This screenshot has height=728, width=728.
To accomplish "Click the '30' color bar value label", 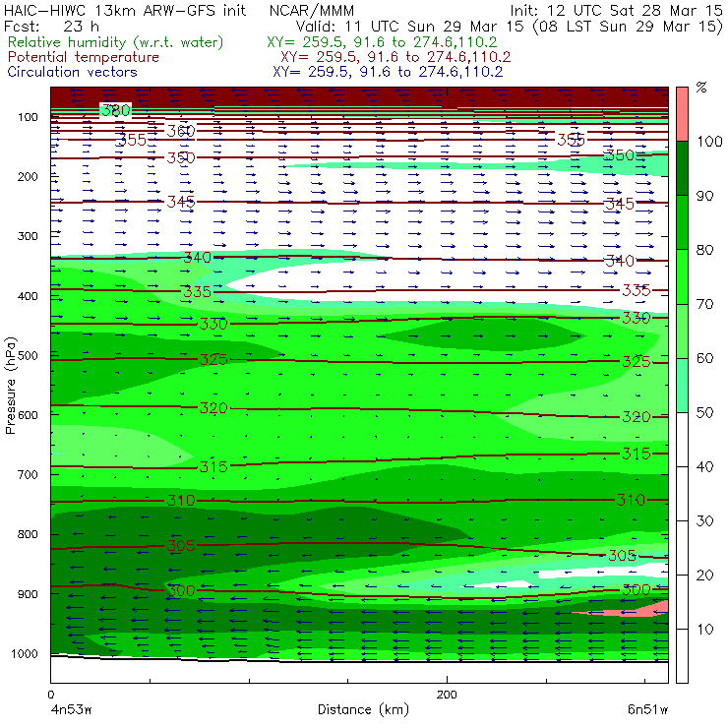I will pyautogui.click(x=705, y=520).
